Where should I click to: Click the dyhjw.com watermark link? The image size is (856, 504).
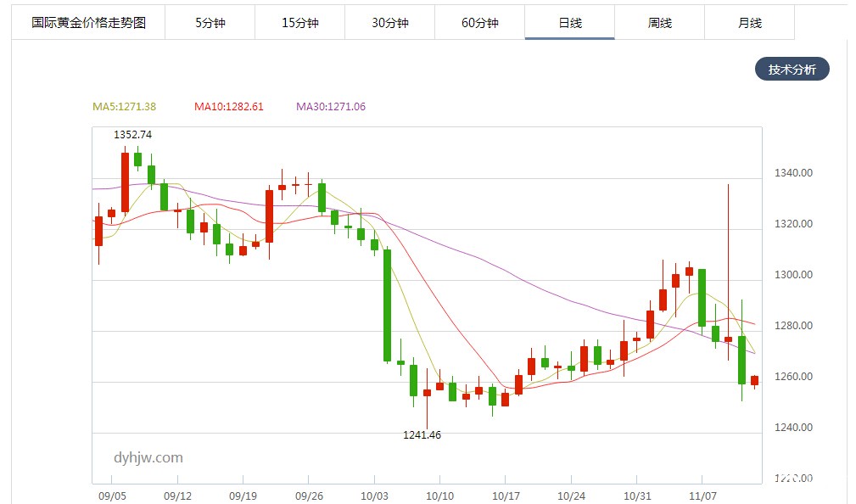[148, 457]
